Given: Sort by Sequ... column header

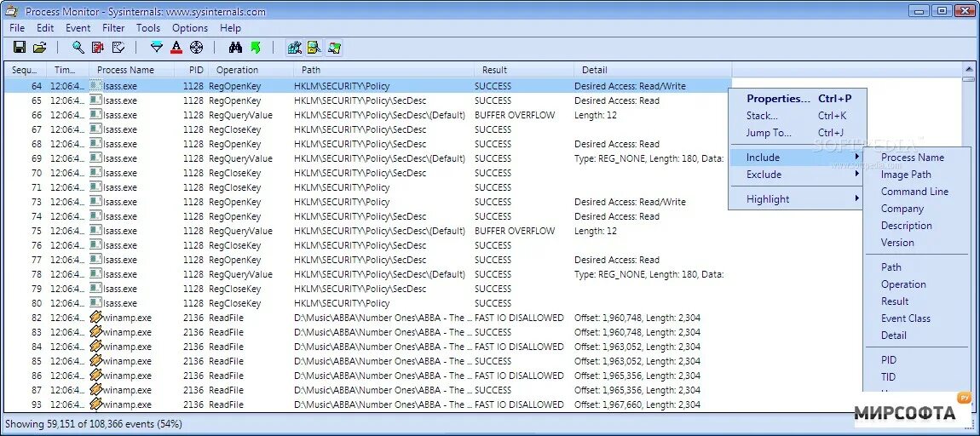Looking at the screenshot, I should 26,70.
